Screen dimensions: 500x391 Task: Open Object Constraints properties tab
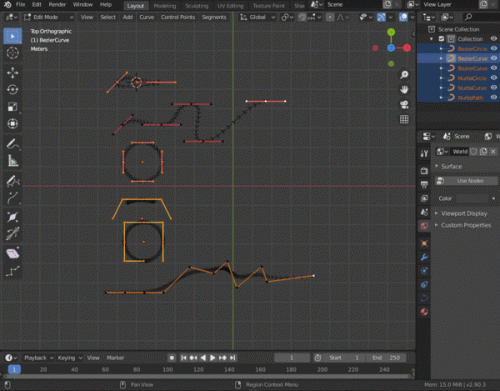424,284
